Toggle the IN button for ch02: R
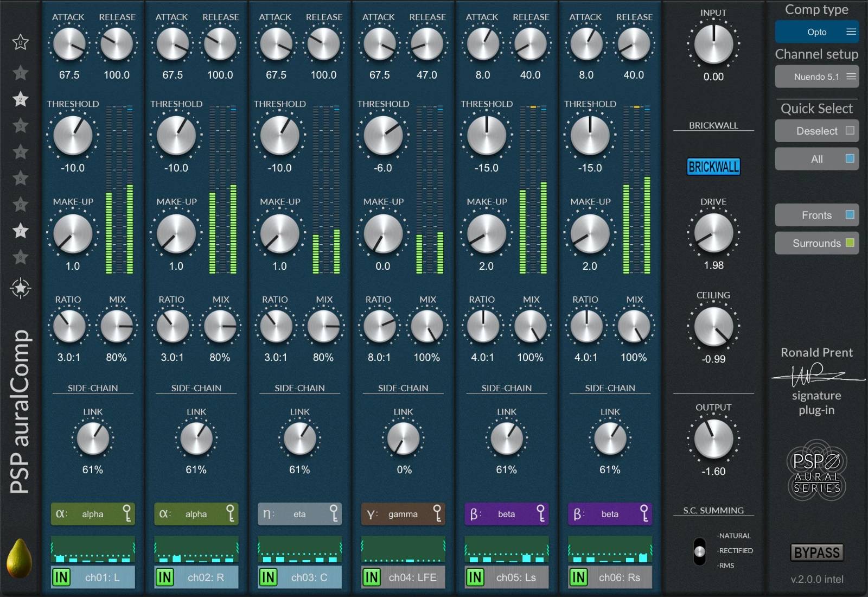This screenshot has width=868, height=597. (x=165, y=577)
